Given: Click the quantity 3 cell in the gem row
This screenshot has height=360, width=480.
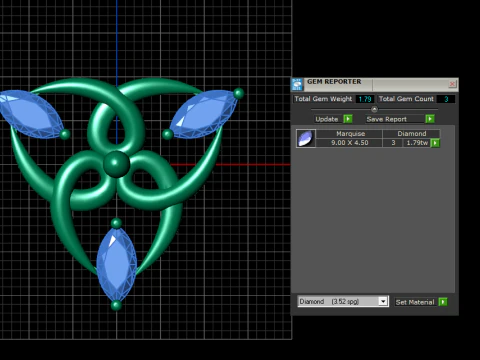Looking at the screenshot, I should point(393,143).
